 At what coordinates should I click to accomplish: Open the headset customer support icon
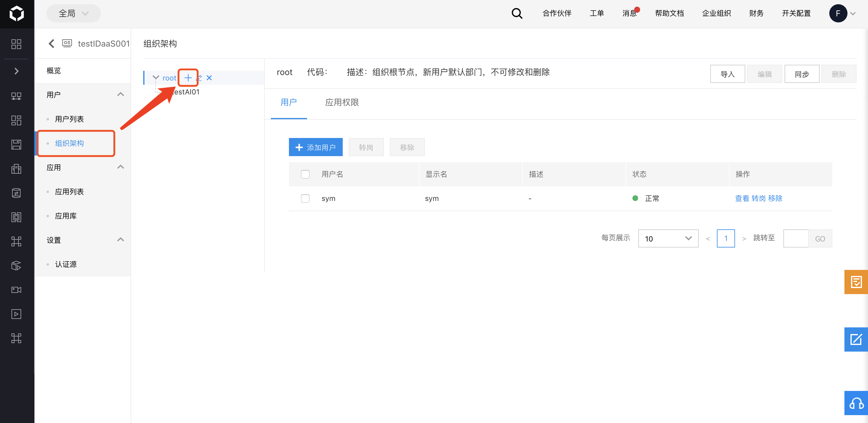(856, 403)
